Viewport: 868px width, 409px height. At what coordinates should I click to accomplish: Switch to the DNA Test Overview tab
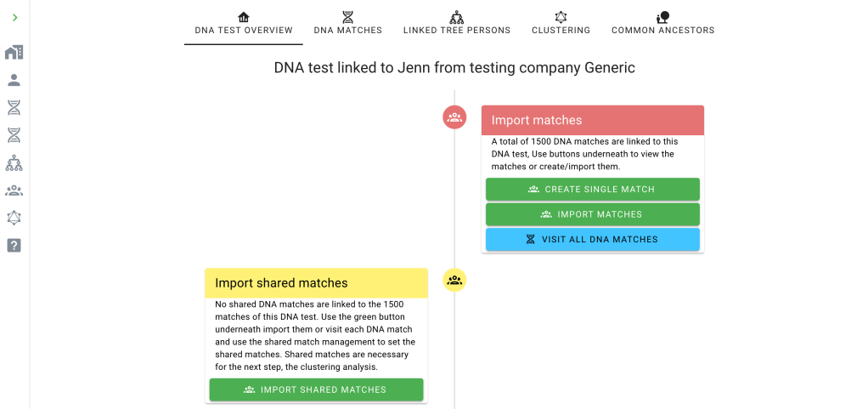pyautogui.click(x=244, y=23)
